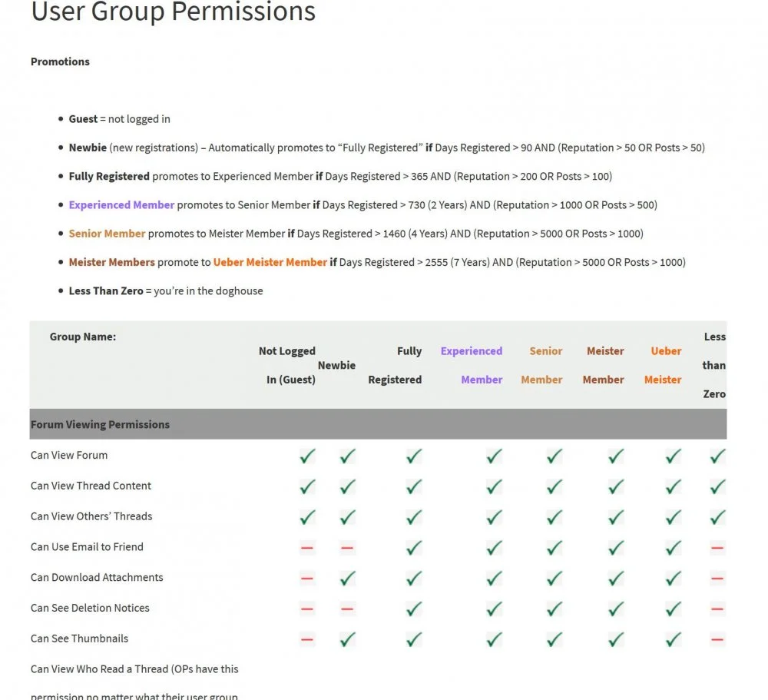Click the Forum Viewing Permissions section bar
Screen dimensions: 768x700
tap(378, 424)
